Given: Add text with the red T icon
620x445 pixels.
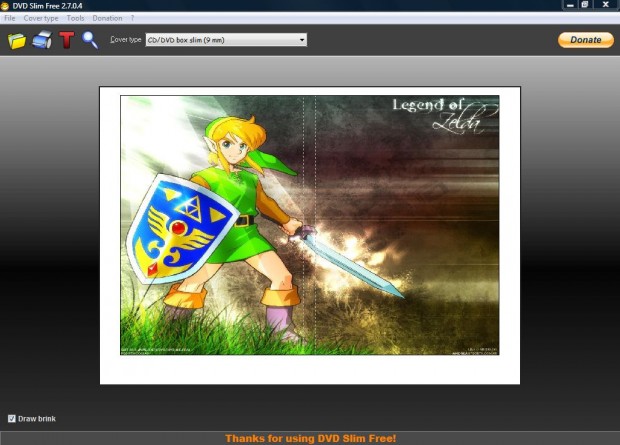Looking at the screenshot, I should coord(66,40).
